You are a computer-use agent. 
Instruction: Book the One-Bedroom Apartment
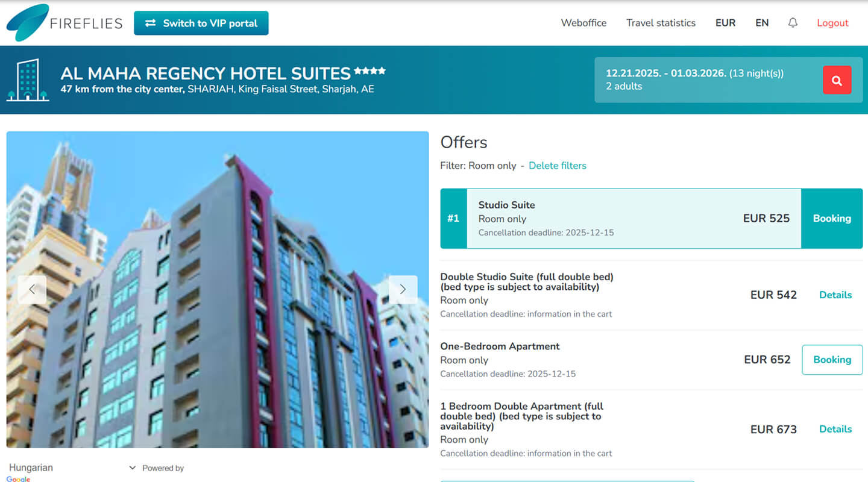coord(832,360)
